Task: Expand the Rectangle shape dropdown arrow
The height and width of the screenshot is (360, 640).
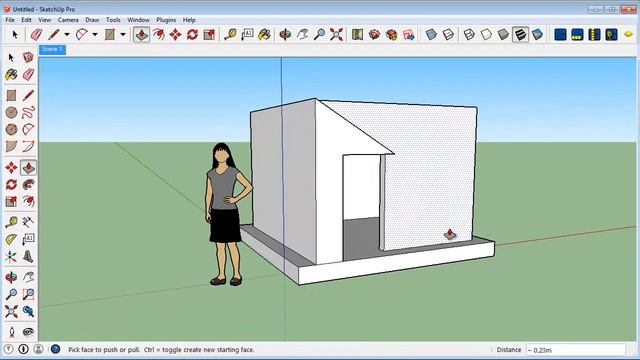Action: 122,35
